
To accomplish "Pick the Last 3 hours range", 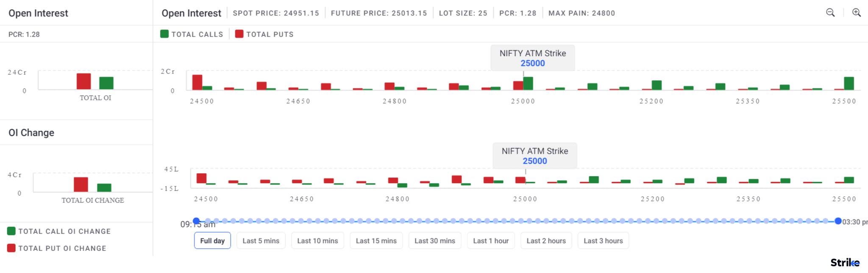I will [x=603, y=241].
